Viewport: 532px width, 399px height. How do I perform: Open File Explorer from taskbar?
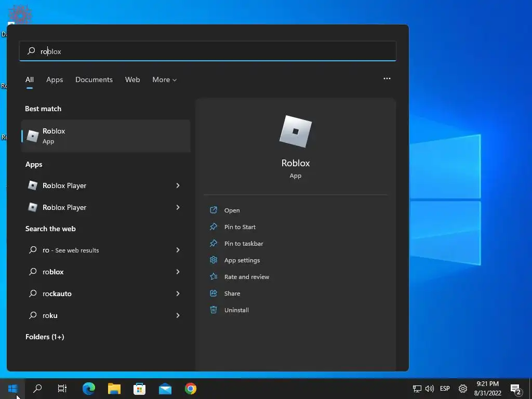coord(114,389)
